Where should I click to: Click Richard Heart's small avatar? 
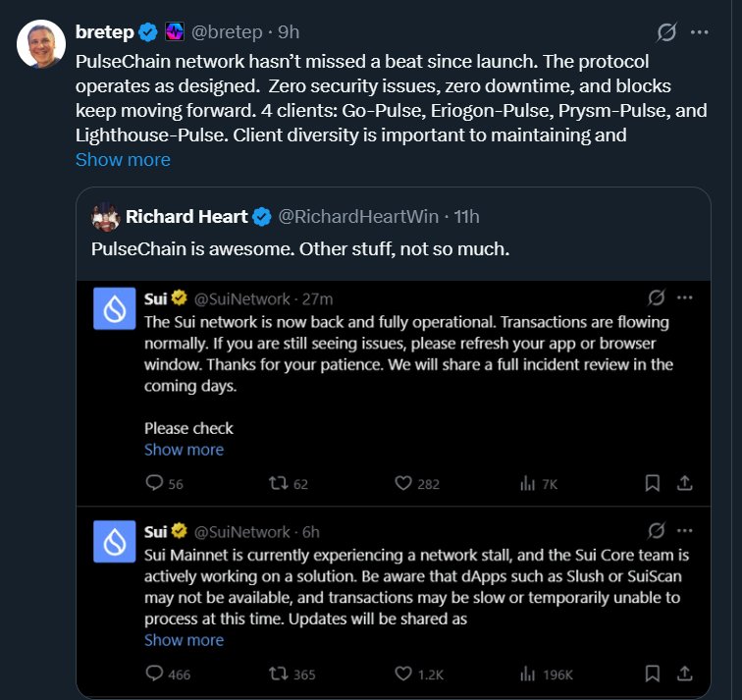(x=106, y=217)
